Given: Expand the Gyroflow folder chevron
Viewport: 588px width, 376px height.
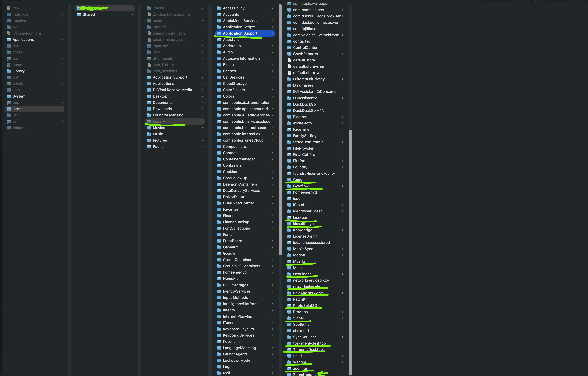Looking at the screenshot, I should tap(342, 186).
